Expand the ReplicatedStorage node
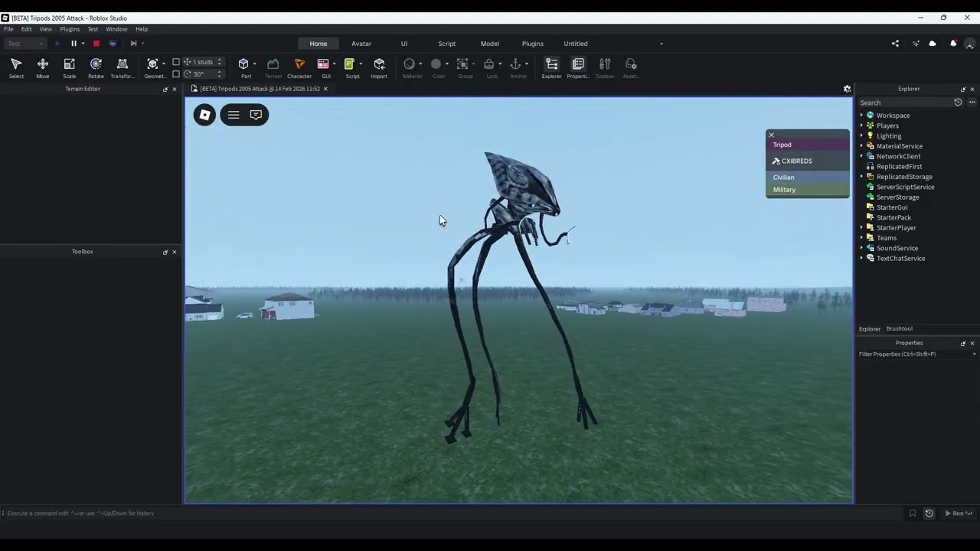 pos(861,177)
